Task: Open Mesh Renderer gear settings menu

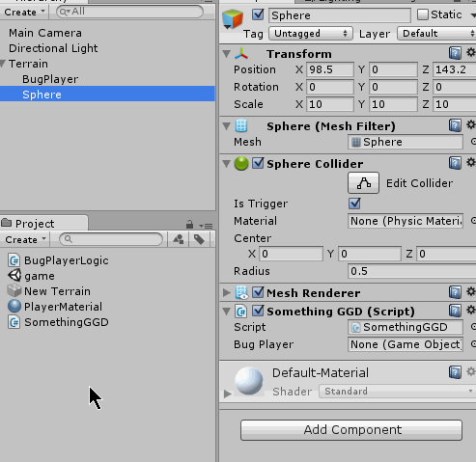Action: pyautogui.click(x=471, y=292)
